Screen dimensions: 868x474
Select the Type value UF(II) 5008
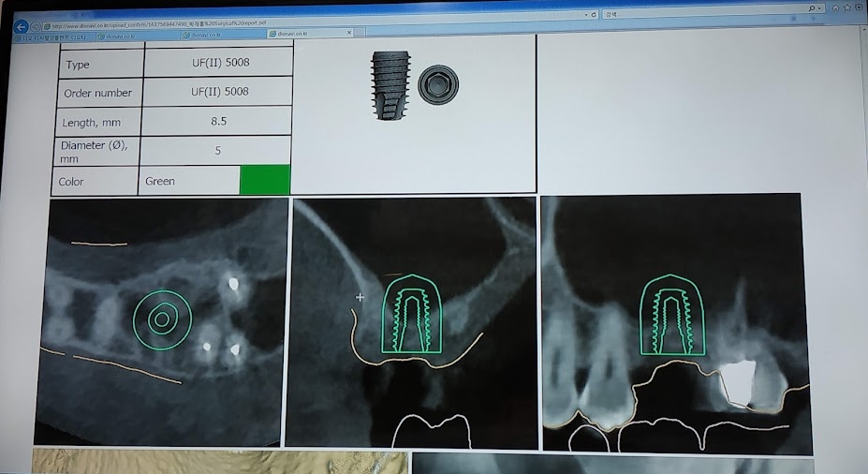coord(220,63)
